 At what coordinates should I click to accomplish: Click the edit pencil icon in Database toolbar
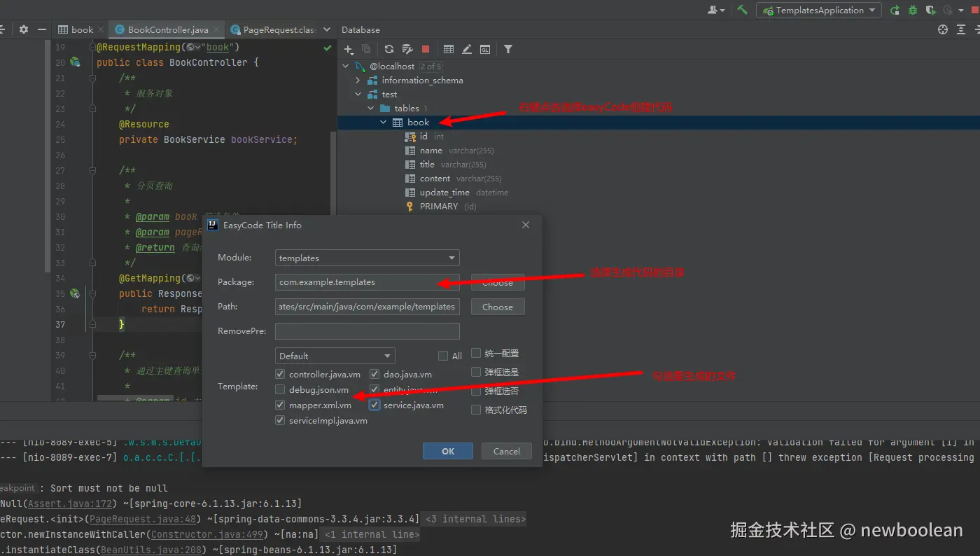pyautogui.click(x=467, y=49)
